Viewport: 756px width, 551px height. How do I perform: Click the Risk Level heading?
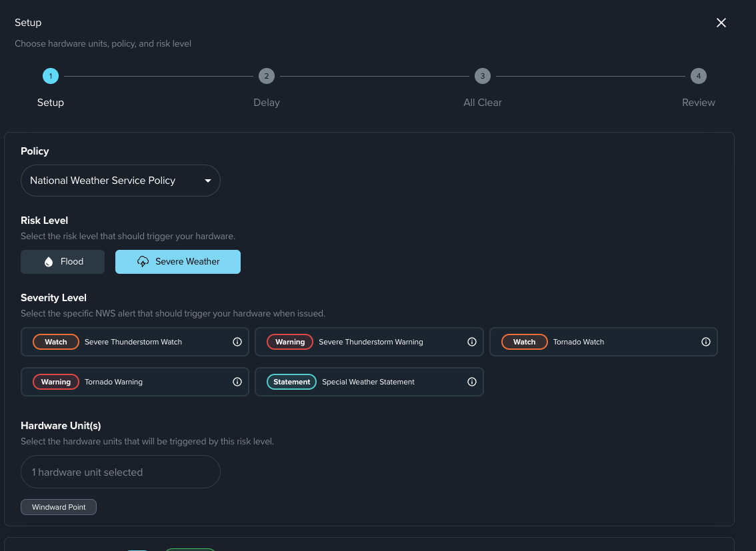click(x=45, y=221)
